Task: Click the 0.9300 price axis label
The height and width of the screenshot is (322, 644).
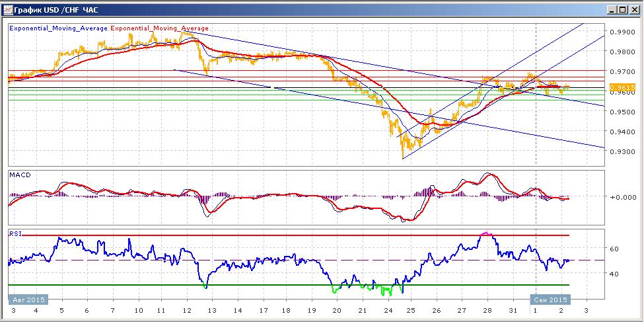Action: pyautogui.click(x=623, y=152)
